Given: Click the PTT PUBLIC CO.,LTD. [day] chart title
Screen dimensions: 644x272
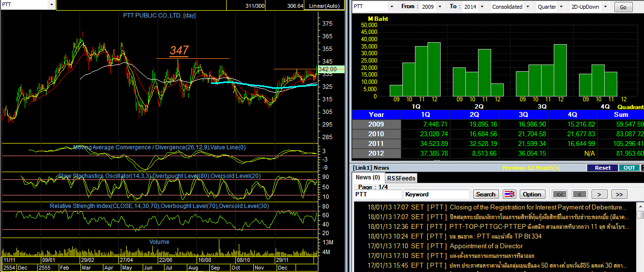Looking at the screenshot, I should (x=159, y=16).
